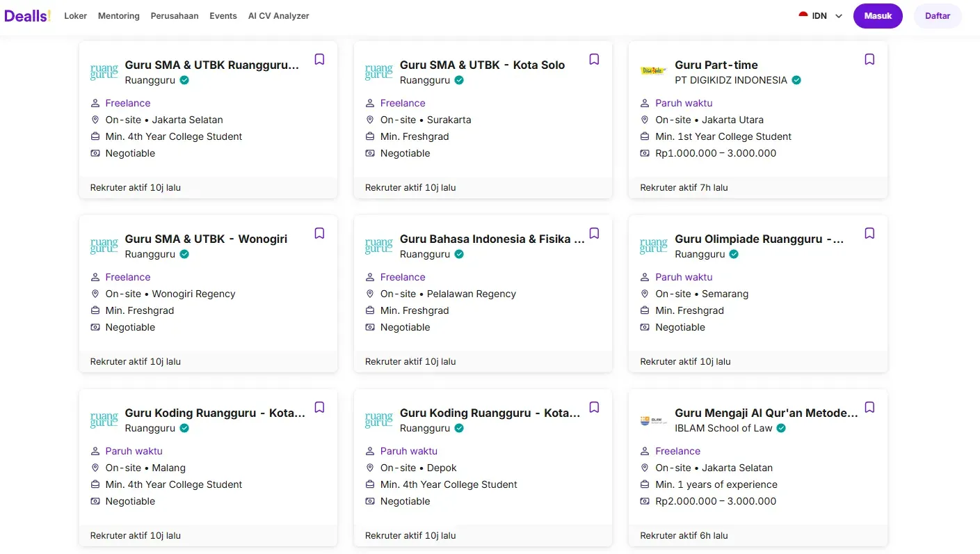
Task: Click location pin icon beside Jakarta Utara
Action: click(x=645, y=120)
